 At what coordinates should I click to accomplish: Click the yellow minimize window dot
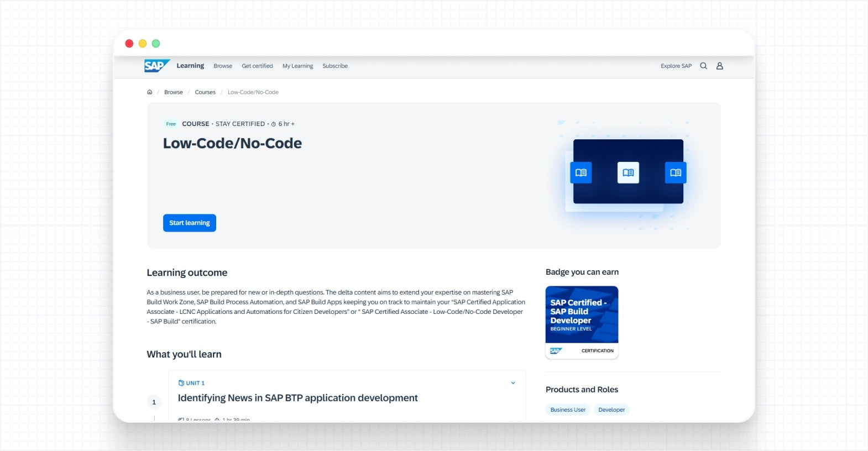(x=143, y=44)
